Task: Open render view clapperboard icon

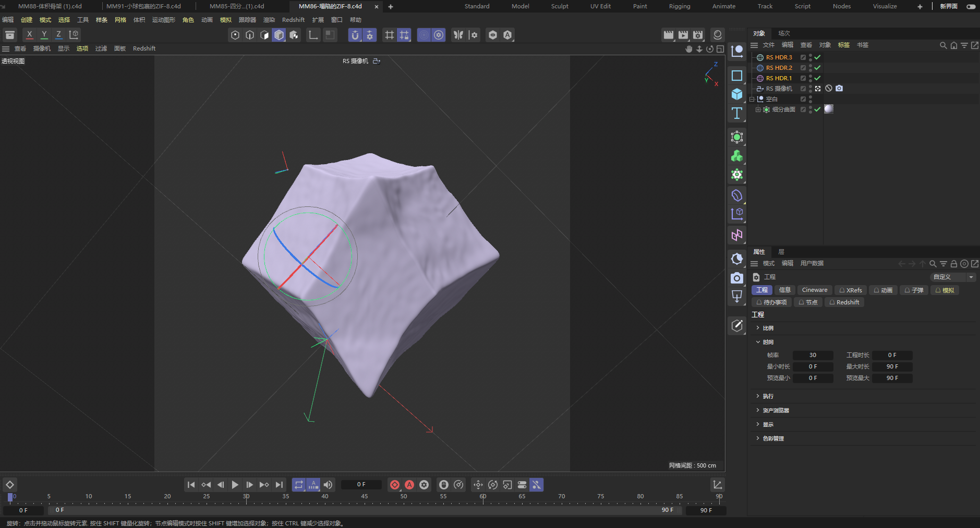Action: 669,35
